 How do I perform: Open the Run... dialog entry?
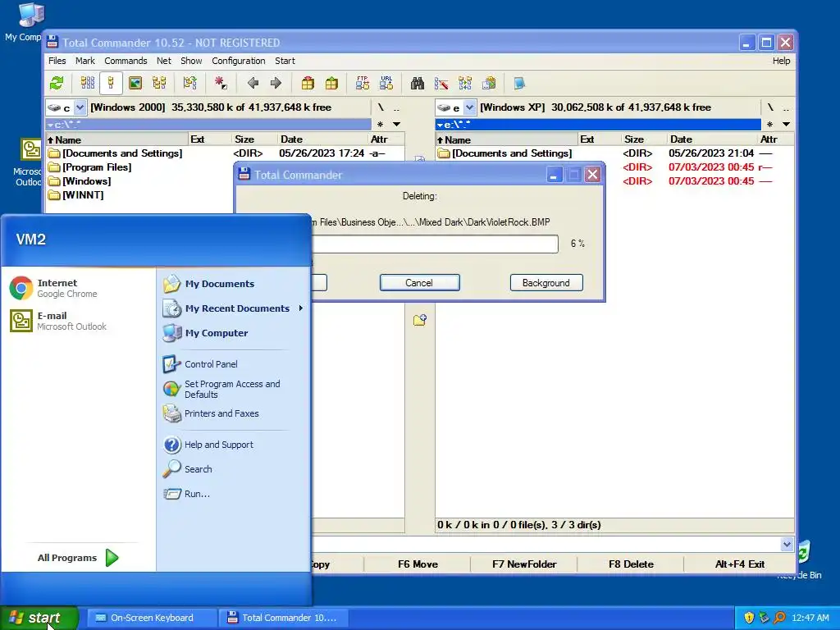tap(197, 494)
